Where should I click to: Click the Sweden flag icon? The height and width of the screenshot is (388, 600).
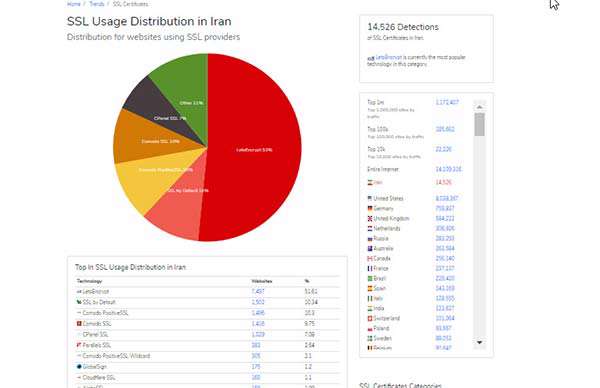(x=370, y=338)
